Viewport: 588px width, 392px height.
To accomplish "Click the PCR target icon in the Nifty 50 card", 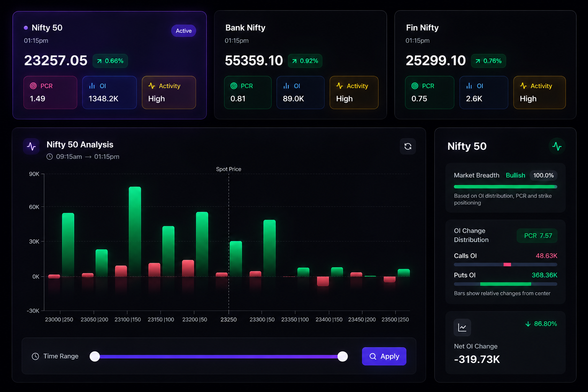I will pyautogui.click(x=33, y=86).
